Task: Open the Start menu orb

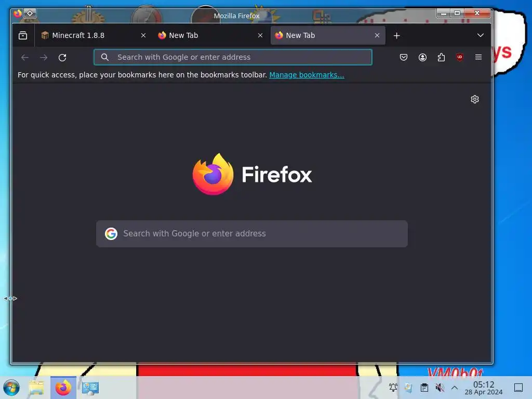Action: tap(11, 388)
